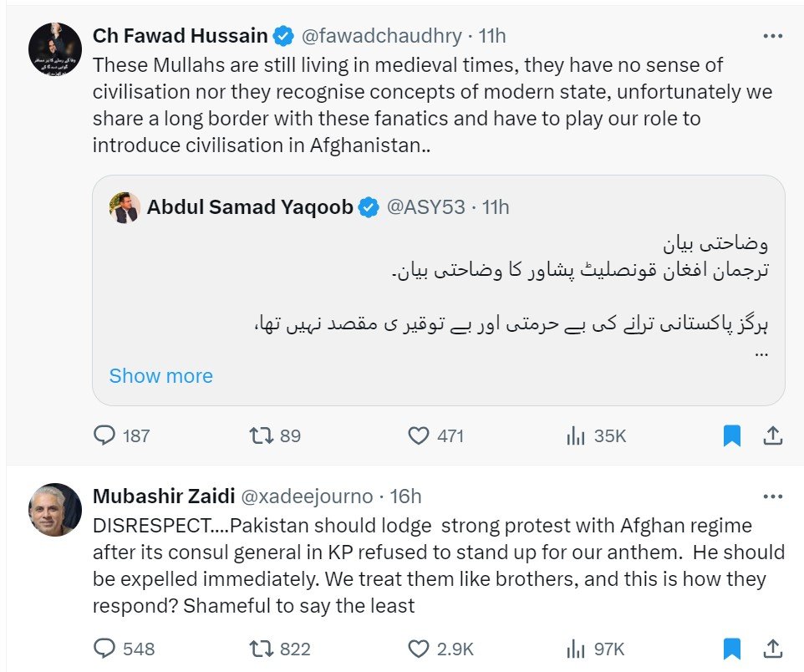Share Mubashir Zaidi's tweet

coord(773,649)
